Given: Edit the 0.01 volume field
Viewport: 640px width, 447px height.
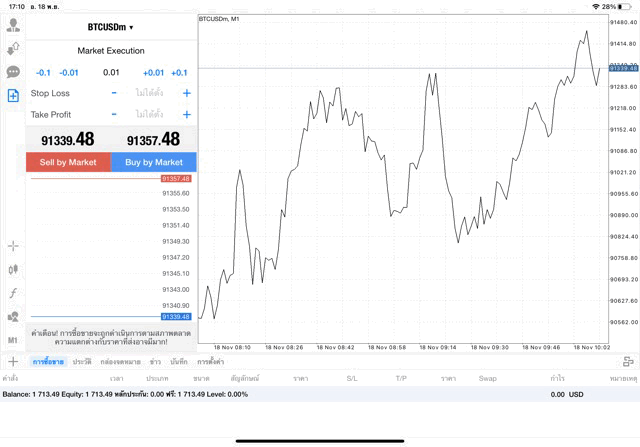Looking at the screenshot, I should pos(111,73).
